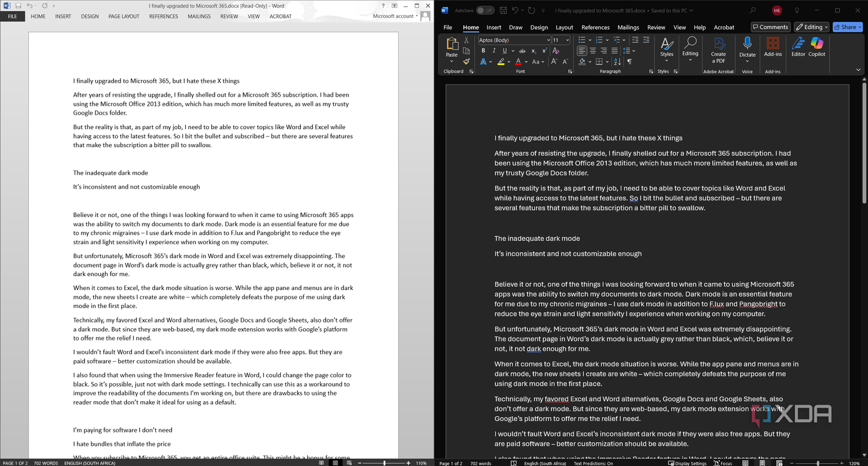The height and width of the screenshot is (466, 868).
Task: Show paragraph marks with pilcrow icon
Action: click(x=629, y=61)
